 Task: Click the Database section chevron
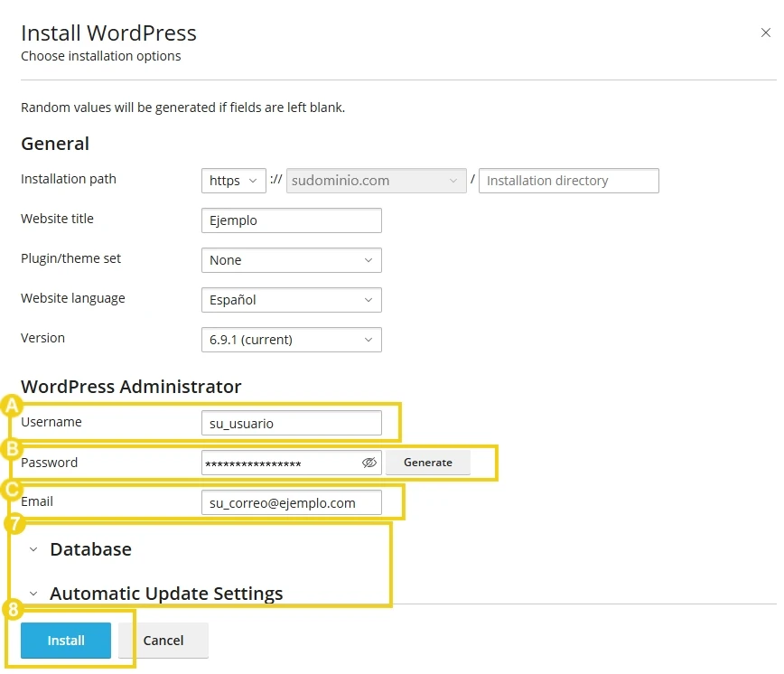coord(33,548)
